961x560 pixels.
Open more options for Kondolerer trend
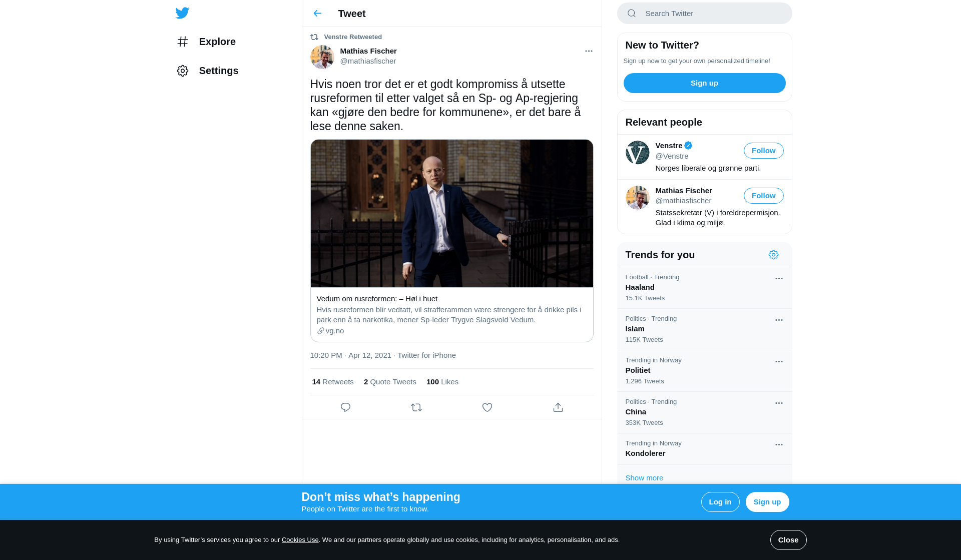point(779,445)
